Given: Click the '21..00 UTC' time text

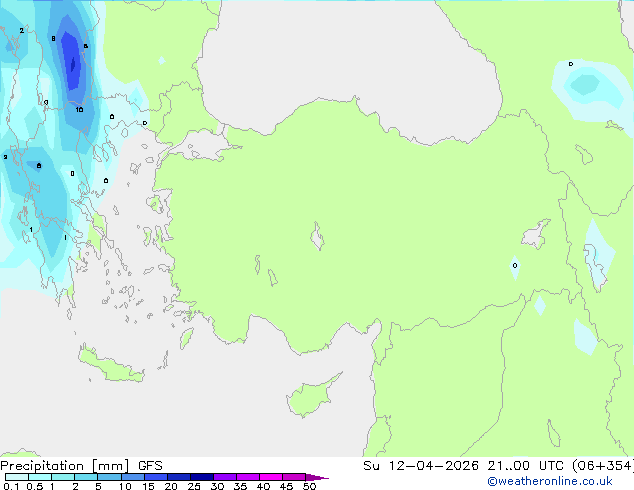Looking at the screenshot, I should point(525,466).
